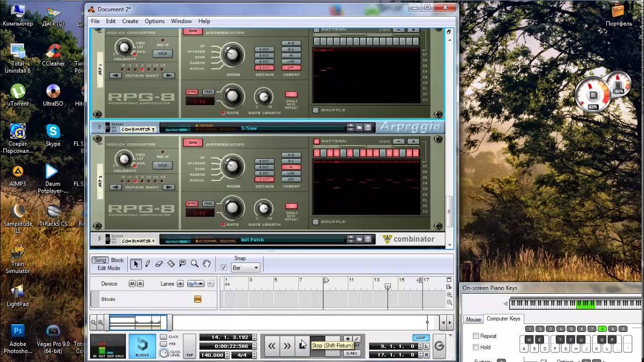Launch CCleaner from the desktop

coord(53,55)
